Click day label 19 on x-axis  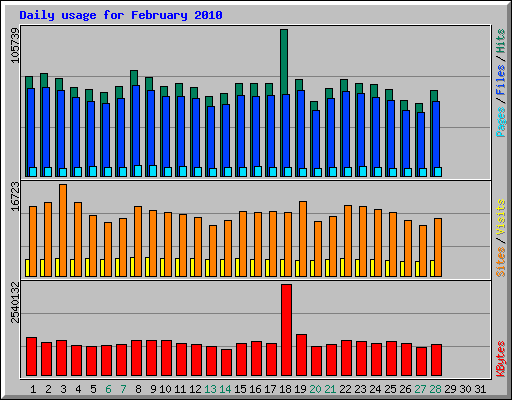pyautogui.click(x=300, y=389)
